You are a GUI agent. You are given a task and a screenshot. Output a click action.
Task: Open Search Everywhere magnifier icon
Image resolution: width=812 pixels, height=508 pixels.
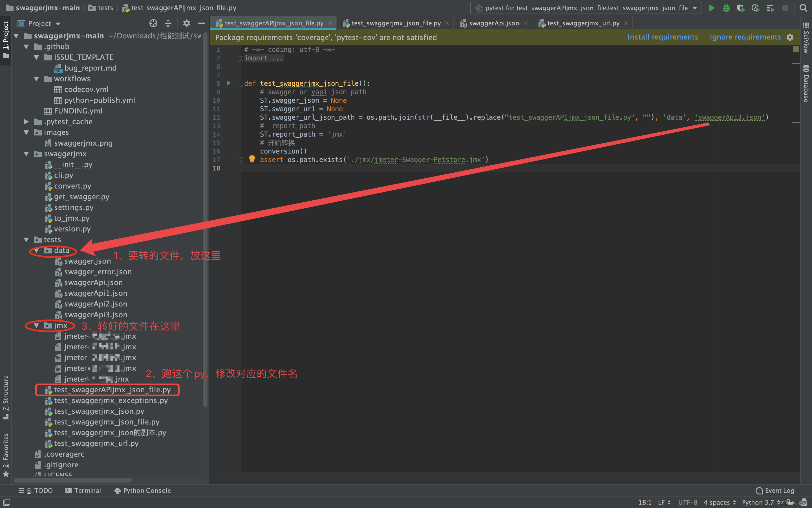(803, 8)
